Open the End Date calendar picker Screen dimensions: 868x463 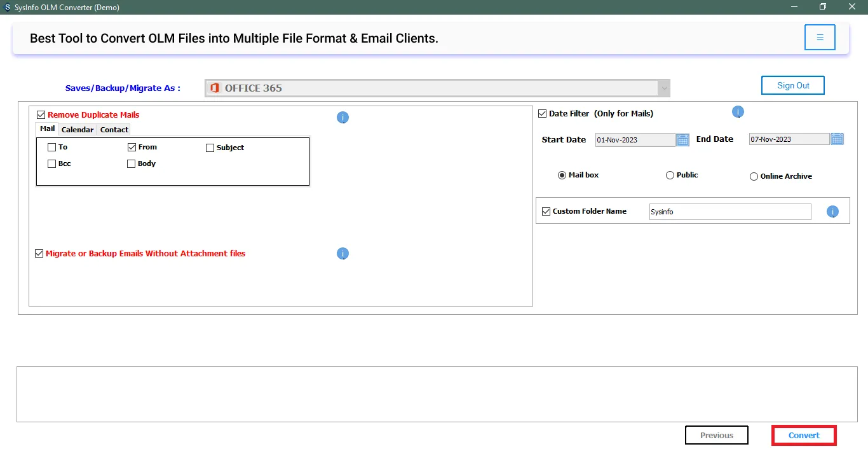click(837, 139)
